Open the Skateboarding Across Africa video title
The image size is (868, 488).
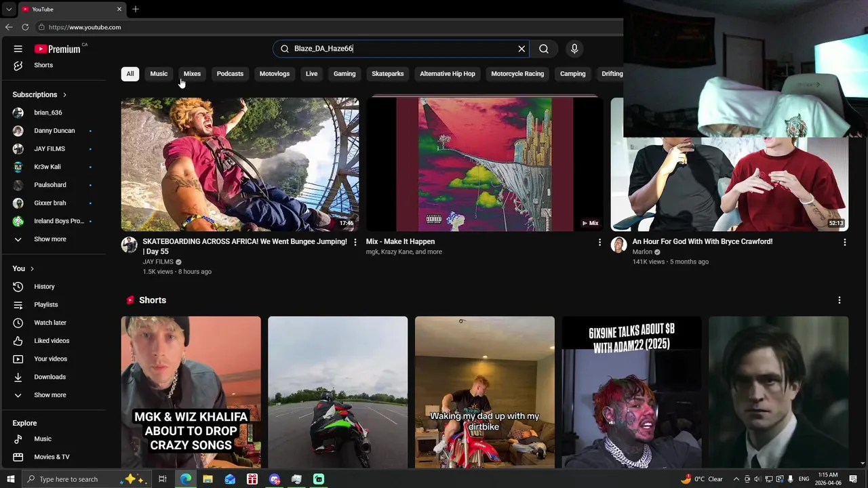(245, 246)
